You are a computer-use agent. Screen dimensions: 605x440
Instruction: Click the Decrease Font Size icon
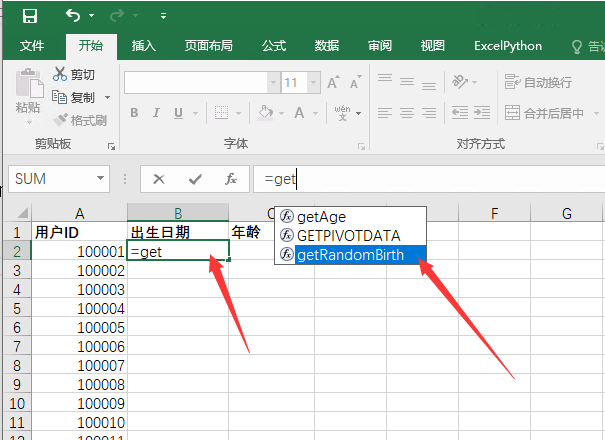pyautogui.click(x=355, y=81)
